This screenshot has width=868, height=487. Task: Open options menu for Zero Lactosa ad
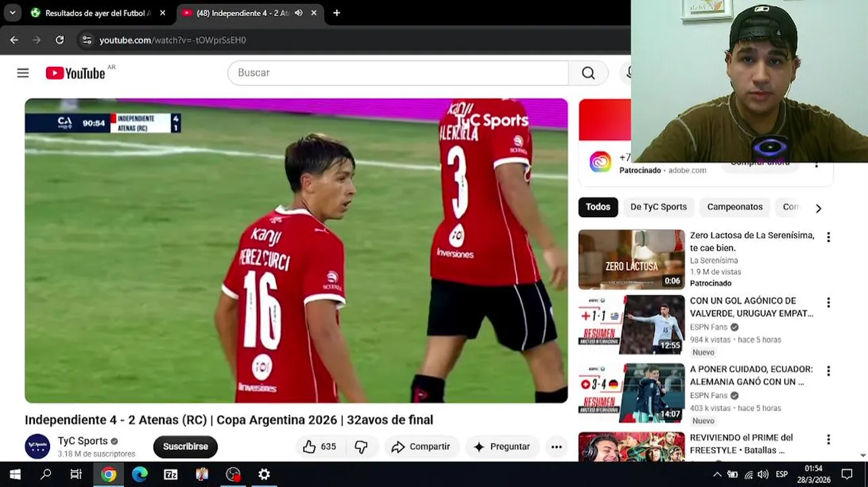(x=828, y=237)
